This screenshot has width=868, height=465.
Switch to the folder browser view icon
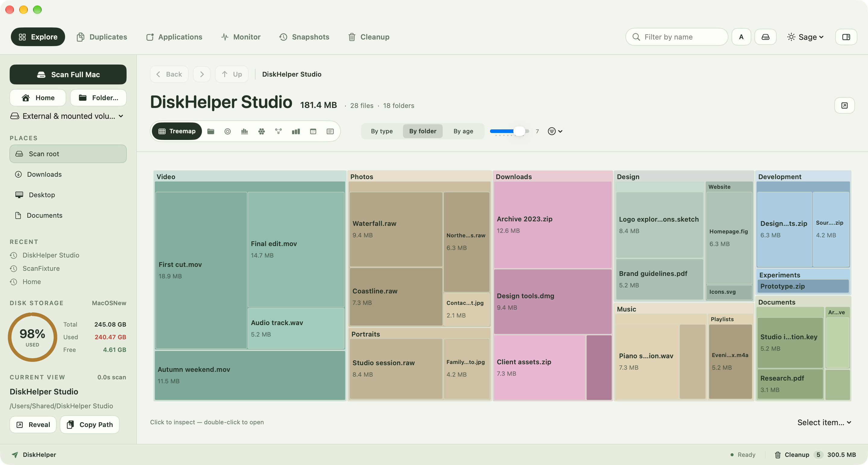point(211,131)
